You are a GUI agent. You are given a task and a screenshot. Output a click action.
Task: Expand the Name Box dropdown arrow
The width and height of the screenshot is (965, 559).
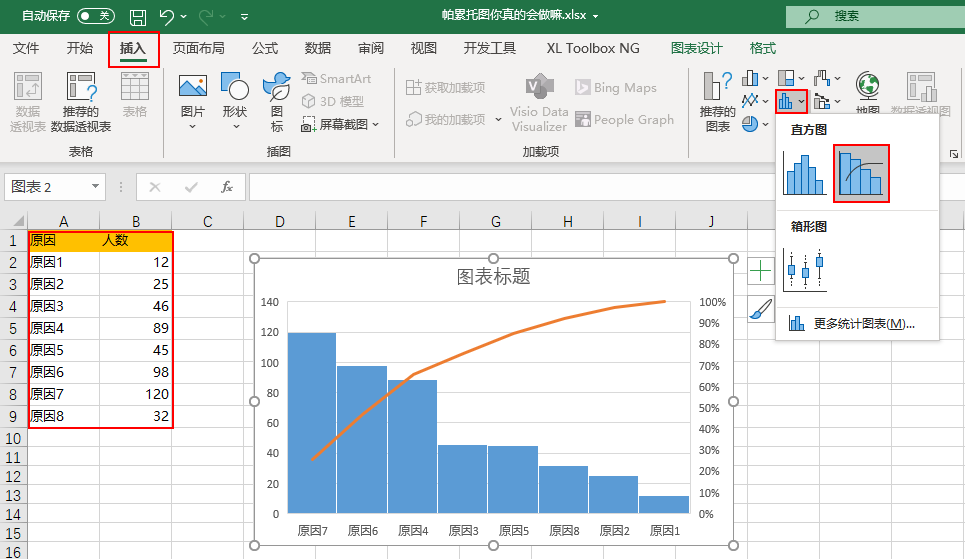coord(95,187)
